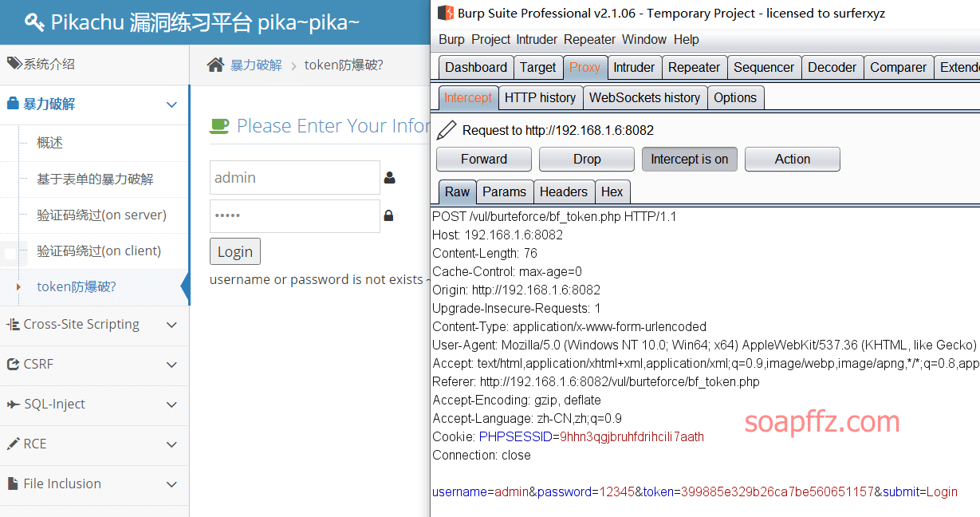Switch to the Repeater tool tab
This screenshot has height=517, width=980.
pyautogui.click(x=694, y=67)
